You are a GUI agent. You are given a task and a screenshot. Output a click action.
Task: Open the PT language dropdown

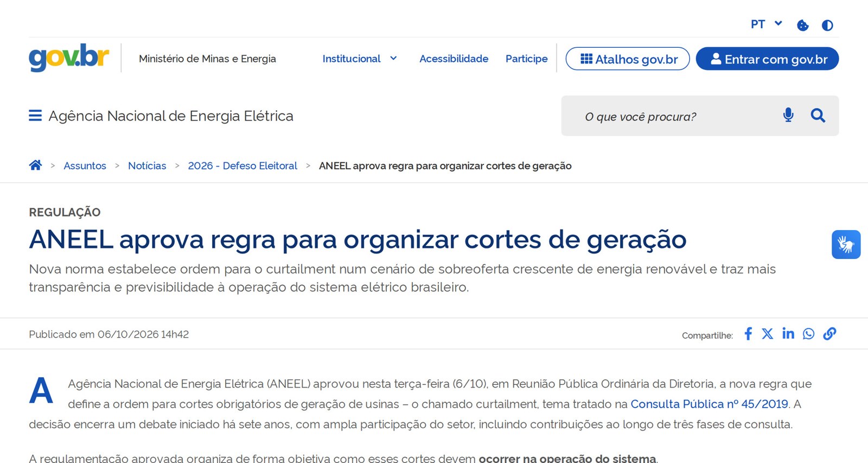(x=766, y=24)
